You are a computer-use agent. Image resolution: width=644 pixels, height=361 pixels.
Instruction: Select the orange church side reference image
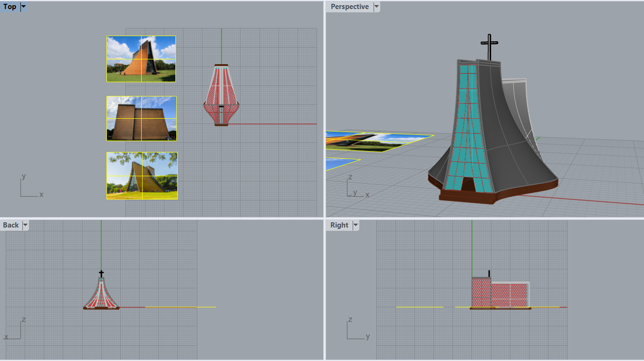141,59
